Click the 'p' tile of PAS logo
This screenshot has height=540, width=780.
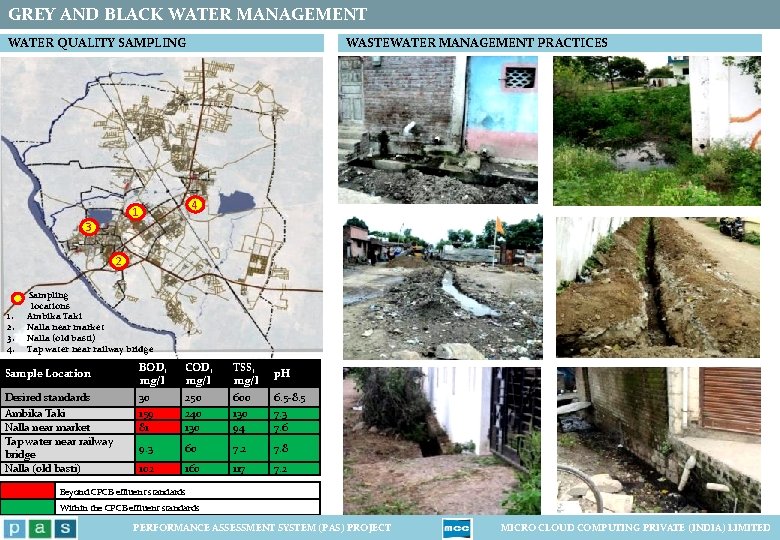[14, 529]
